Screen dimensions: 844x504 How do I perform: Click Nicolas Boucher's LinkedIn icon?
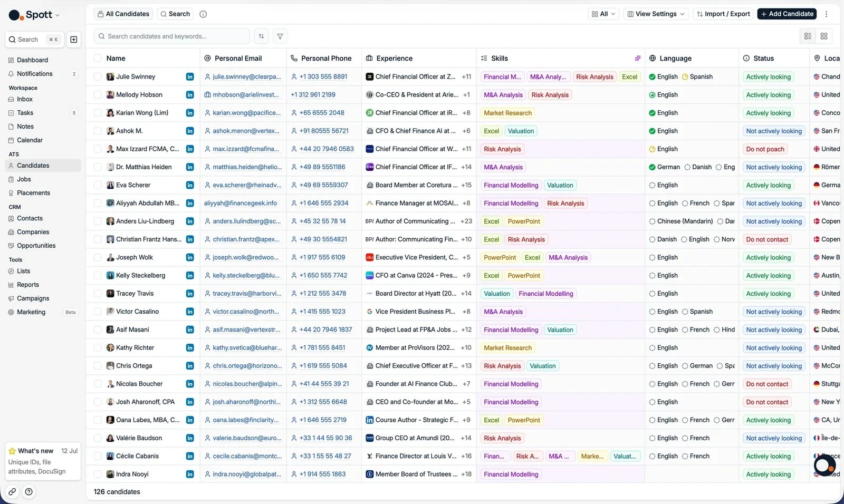click(190, 384)
